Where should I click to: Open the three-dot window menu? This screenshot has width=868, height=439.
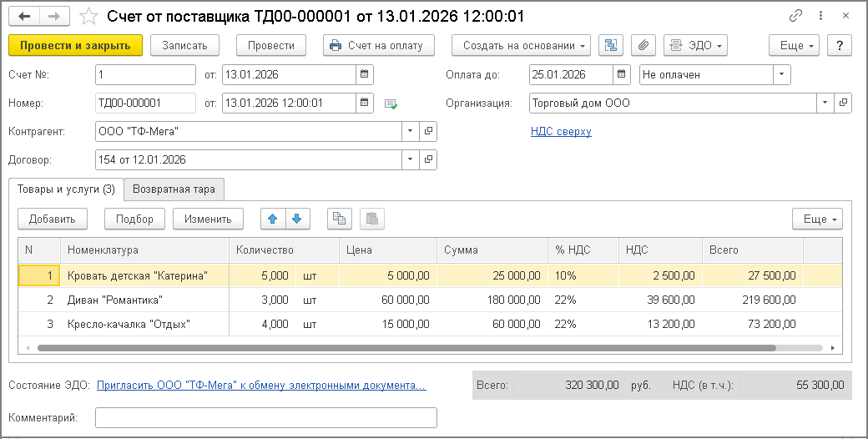point(821,16)
